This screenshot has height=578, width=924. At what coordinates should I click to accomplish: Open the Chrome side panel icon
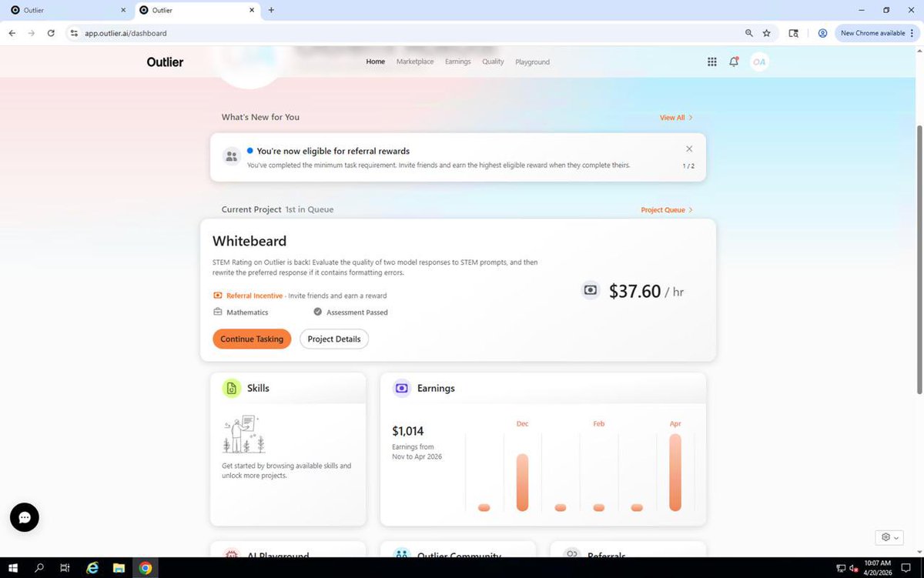(x=794, y=33)
